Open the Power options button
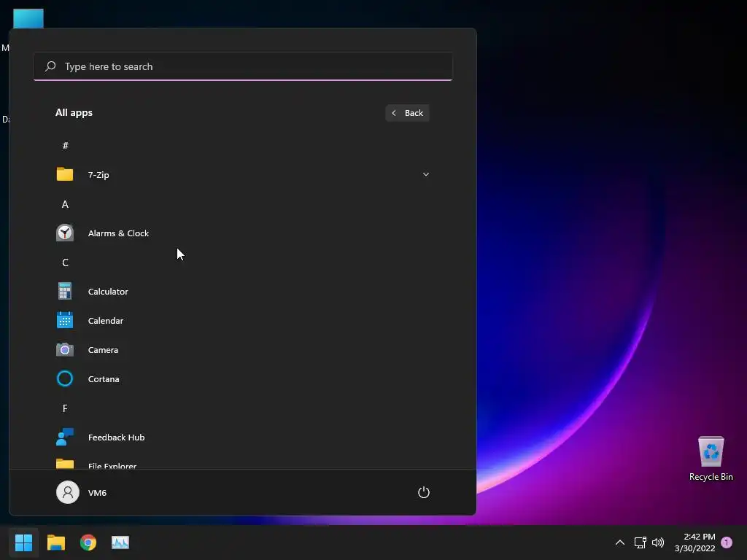 (424, 492)
